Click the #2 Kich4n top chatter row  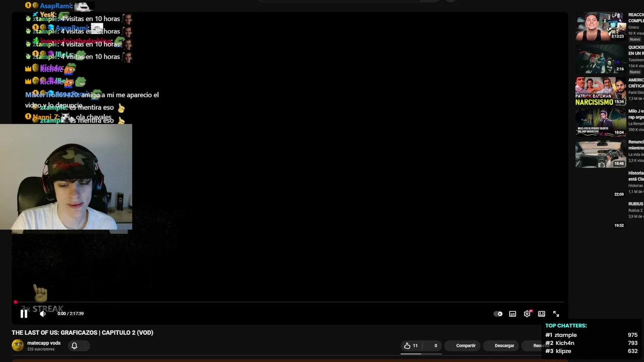pyautogui.click(x=591, y=343)
